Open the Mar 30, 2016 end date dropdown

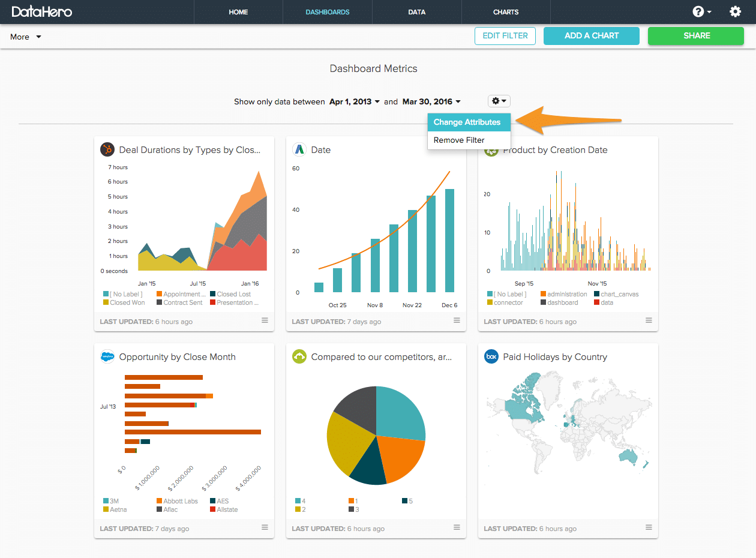tap(431, 101)
